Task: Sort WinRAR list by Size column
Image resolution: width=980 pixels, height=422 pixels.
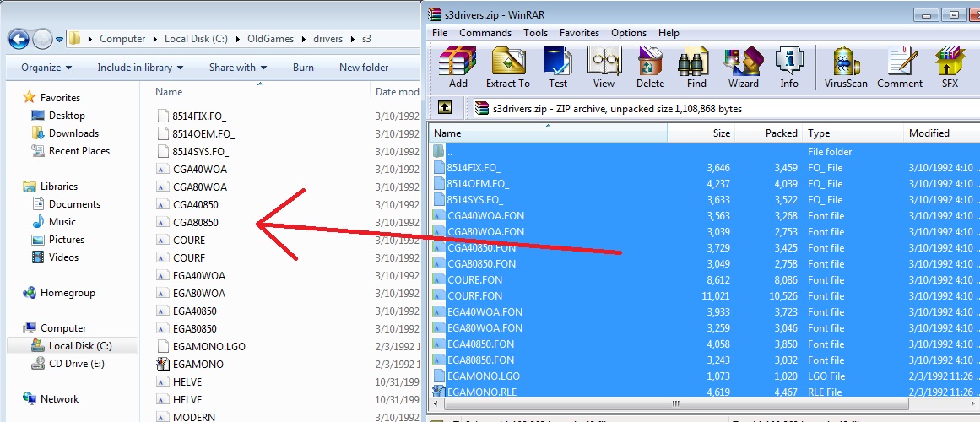Action: (701, 133)
